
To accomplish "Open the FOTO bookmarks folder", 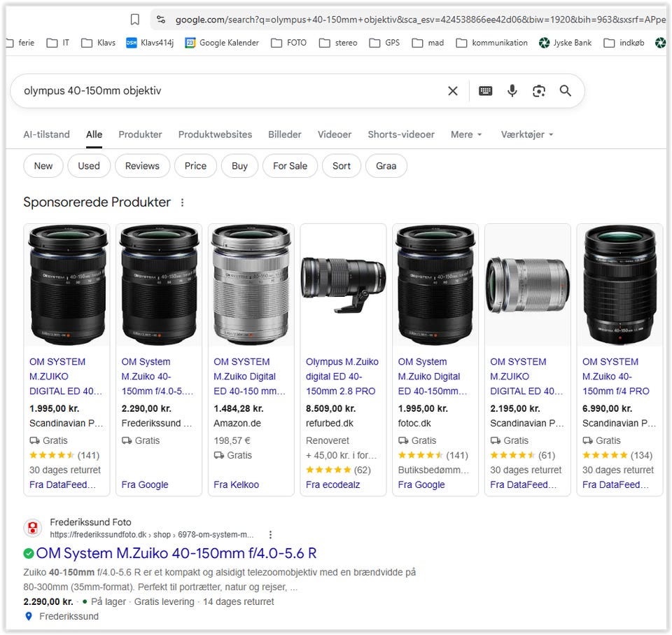I will click(289, 43).
